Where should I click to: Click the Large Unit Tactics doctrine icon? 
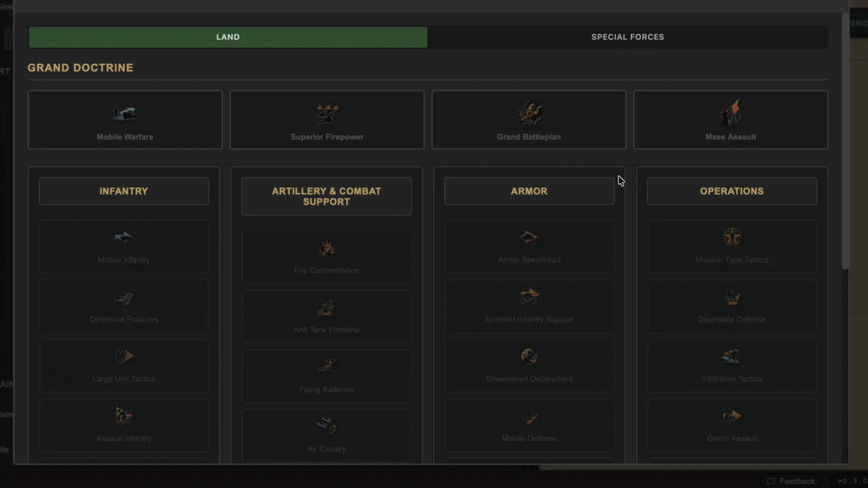coord(123,357)
